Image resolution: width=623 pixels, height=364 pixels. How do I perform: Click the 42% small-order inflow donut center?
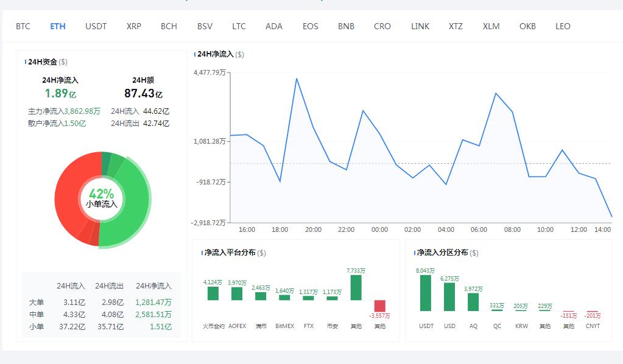pyautogui.click(x=101, y=198)
